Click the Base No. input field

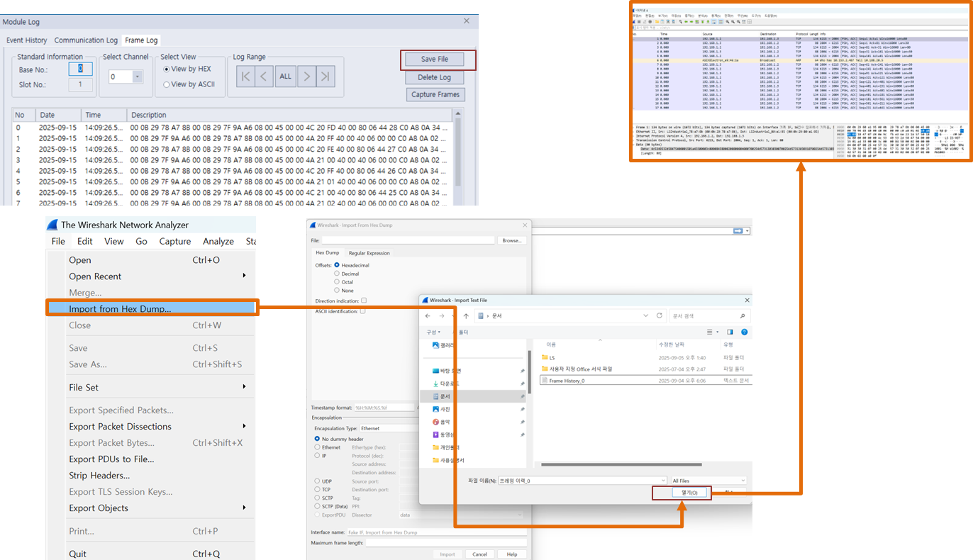[x=81, y=69]
